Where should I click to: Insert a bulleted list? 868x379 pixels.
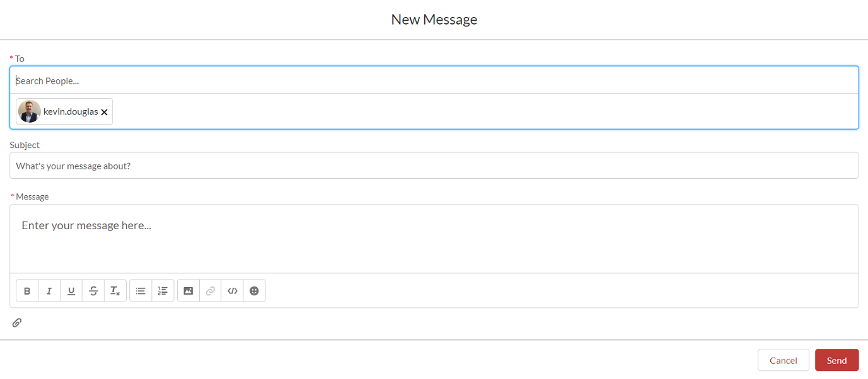coord(141,290)
